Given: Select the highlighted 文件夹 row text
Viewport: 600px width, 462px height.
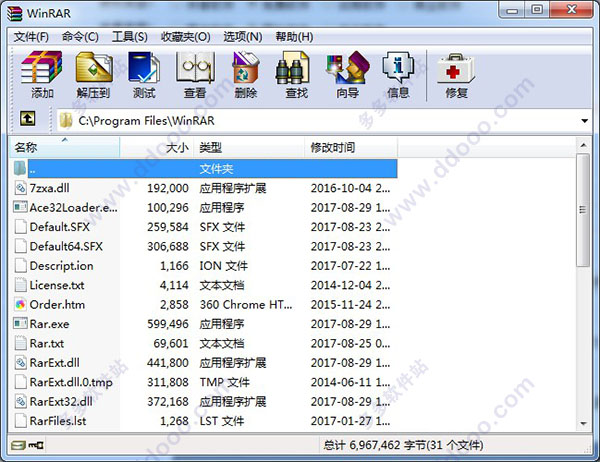Looking at the screenshot, I should click(216, 169).
